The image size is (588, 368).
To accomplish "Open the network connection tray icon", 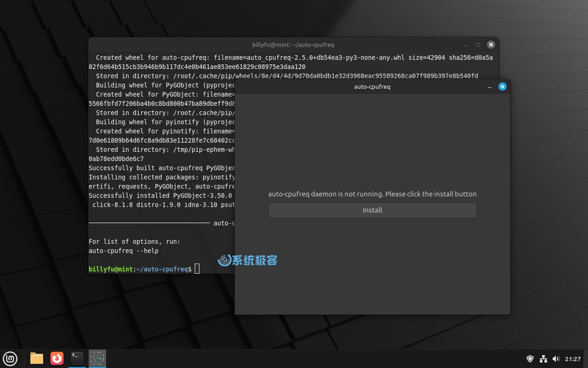I will [543, 359].
